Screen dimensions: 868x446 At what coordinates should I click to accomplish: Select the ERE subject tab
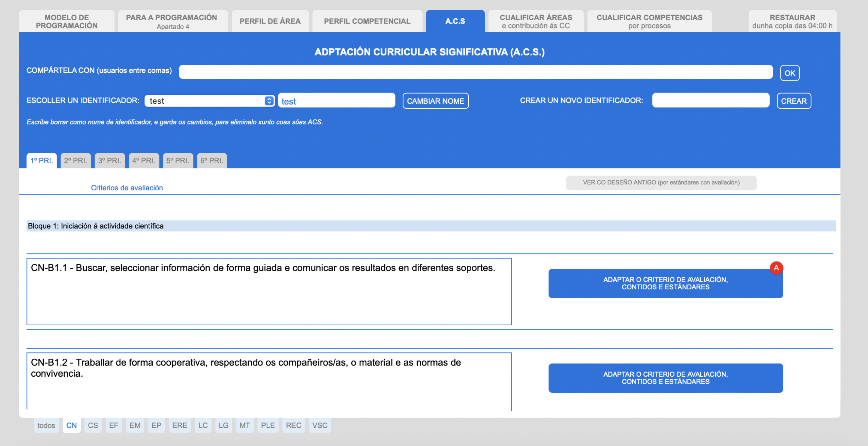pyautogui.click(x=180, y=425)
